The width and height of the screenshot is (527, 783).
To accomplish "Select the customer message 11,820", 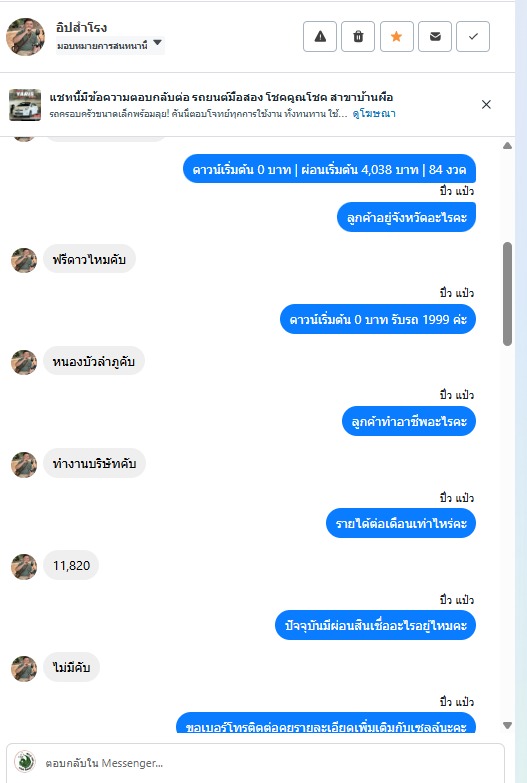I will click(x=71, y=566).
